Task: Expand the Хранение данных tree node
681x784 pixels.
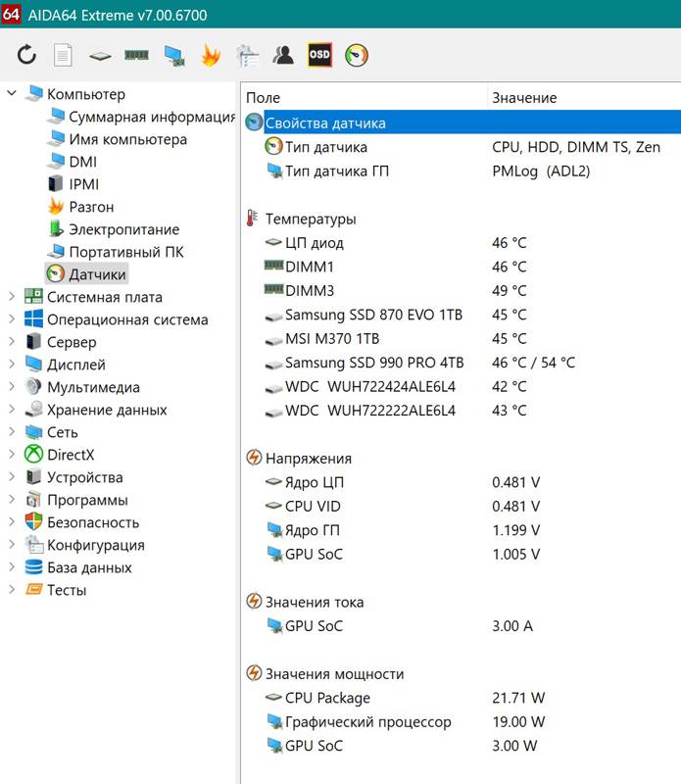Action: pyautogui.click(x=12, y=410)
